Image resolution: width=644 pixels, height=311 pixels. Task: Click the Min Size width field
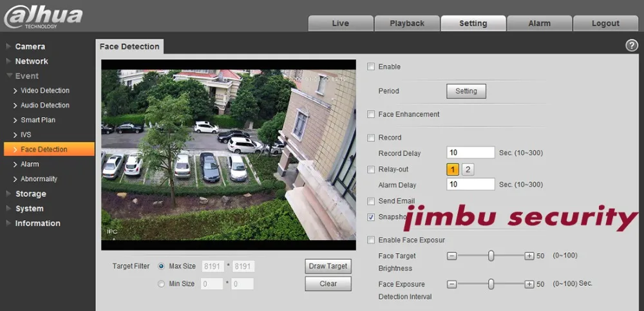[x=212, y=283]
